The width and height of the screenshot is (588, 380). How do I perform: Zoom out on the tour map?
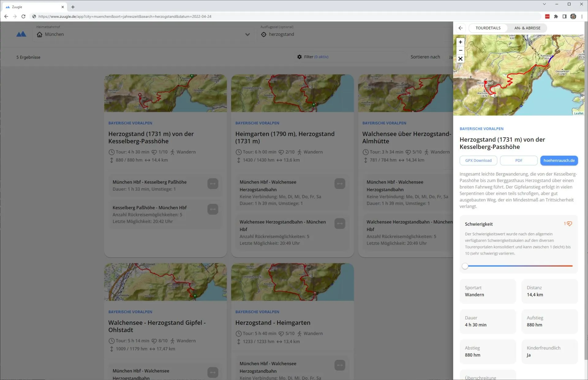pos(460,50)
